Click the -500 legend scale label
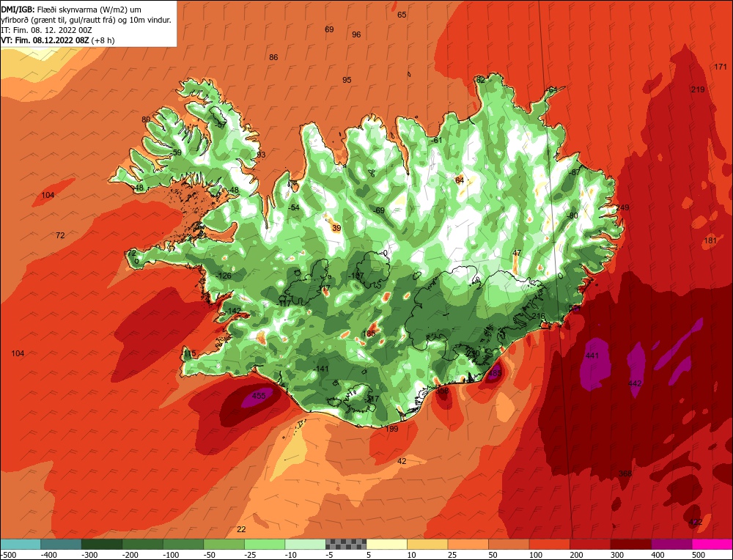Image resolution: width=733 pixels, height=560 pixels. tap(8, 555)
